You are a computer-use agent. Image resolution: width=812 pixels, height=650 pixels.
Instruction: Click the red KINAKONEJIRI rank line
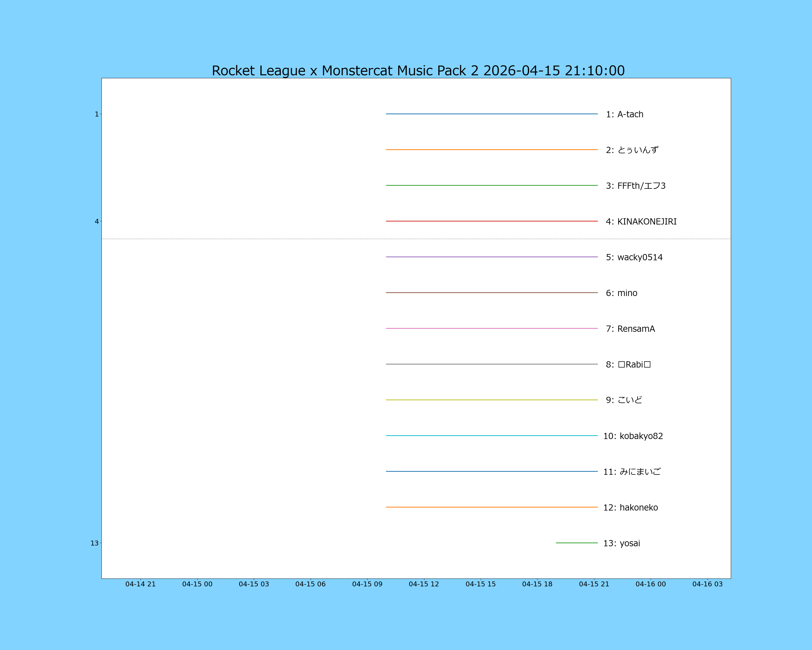[x=492, y=221]
